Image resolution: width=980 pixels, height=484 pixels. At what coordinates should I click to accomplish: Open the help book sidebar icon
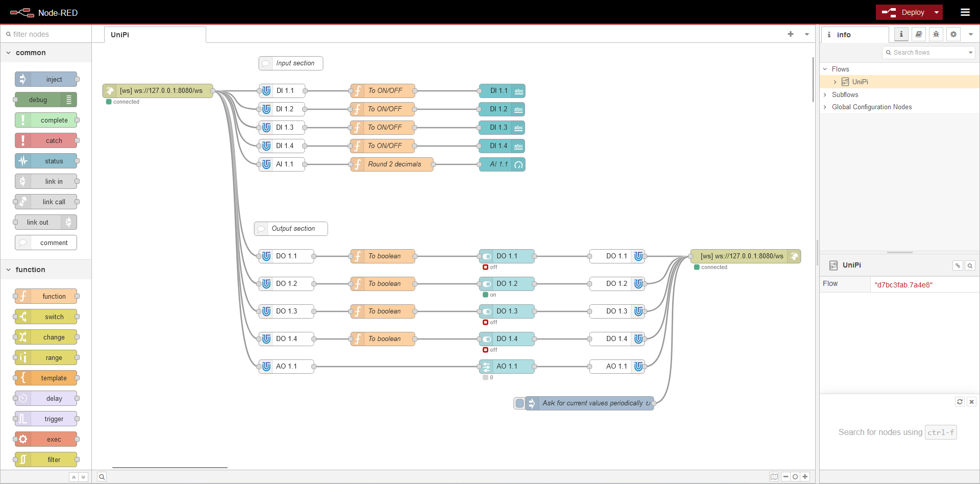pos(918,34)
